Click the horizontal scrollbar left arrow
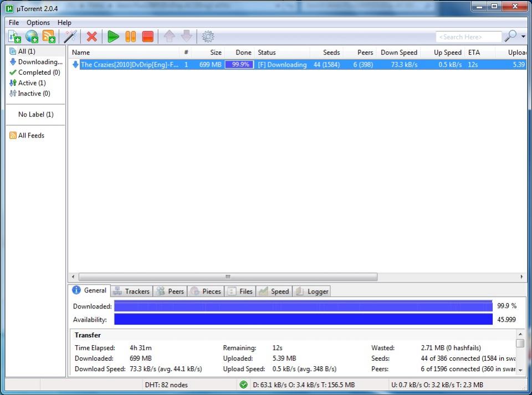Screen dimensions: 532x395 [73, 276]
